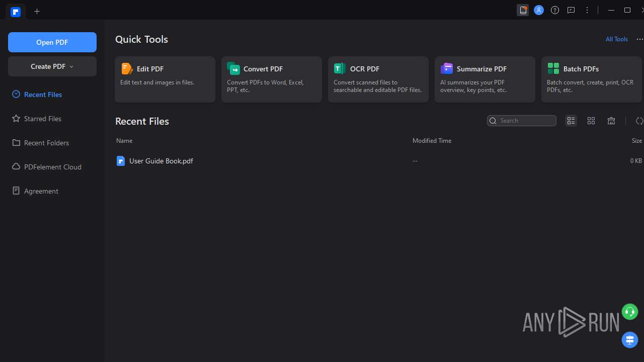
Task: Click the OCR PDF 'T' icon
Action: pyautogui.click(x=340, y=68)
